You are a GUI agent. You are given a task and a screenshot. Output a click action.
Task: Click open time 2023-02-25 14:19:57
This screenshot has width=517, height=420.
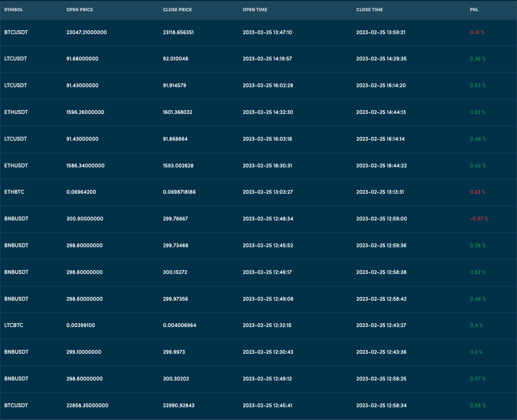[x=268, y=59]
